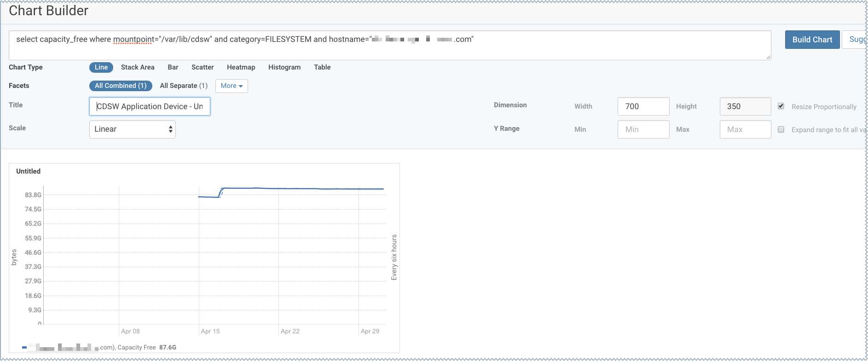868x361 pixels.
Task: Click the chart Title input field
Action: [x=150, y=106]
